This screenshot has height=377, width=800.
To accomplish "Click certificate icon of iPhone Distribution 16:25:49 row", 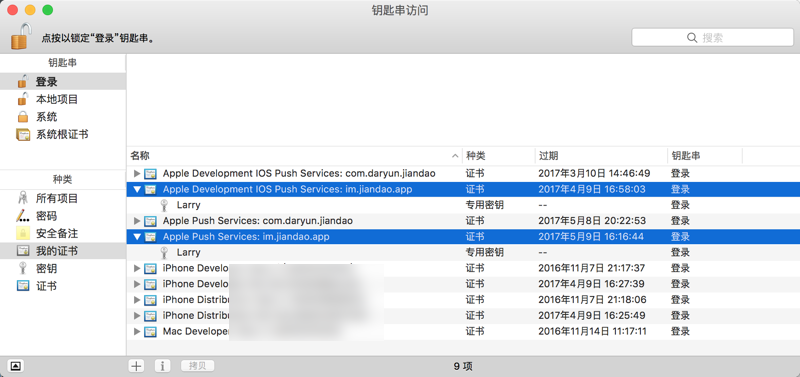I will (x=150, y=316).
